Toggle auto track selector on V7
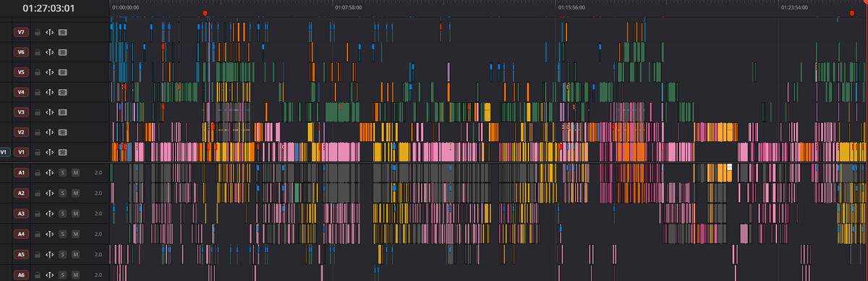Image resolution: width=868 pixels, height=281 pixels. click(49, 33)
